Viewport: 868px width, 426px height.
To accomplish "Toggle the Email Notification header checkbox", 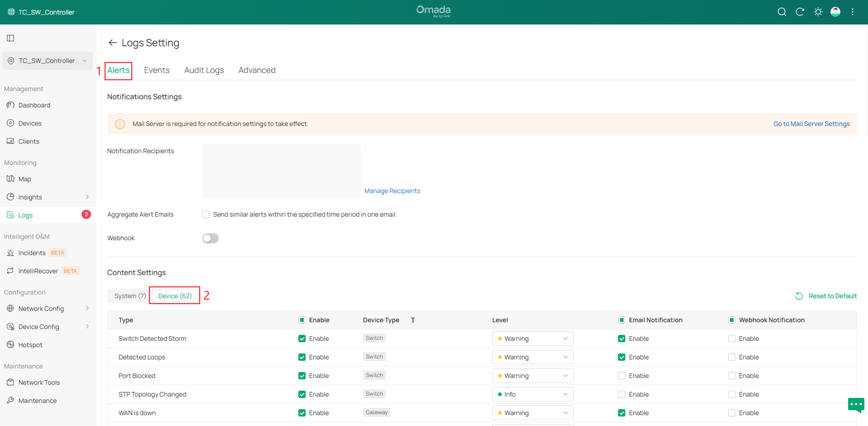I will coord(622,320).
